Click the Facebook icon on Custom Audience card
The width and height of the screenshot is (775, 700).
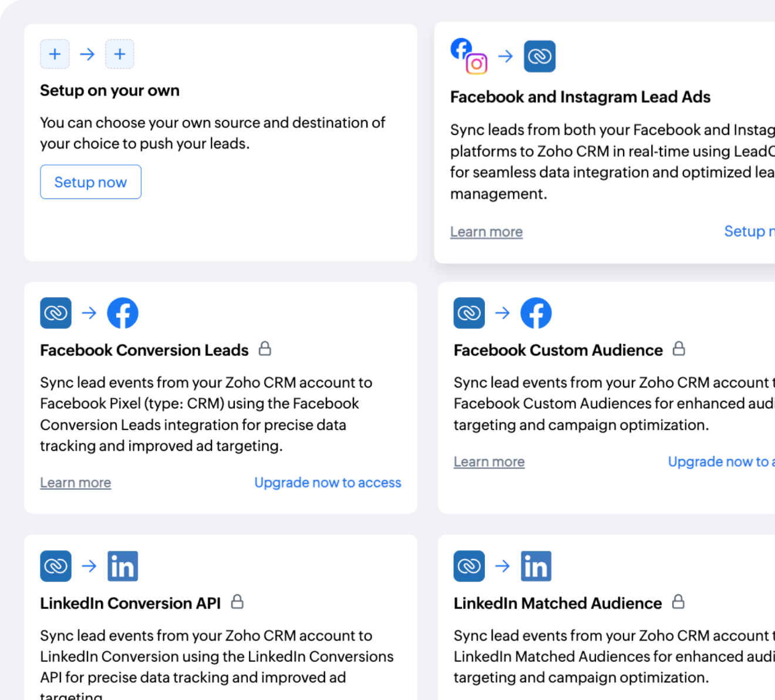[536, 312]
